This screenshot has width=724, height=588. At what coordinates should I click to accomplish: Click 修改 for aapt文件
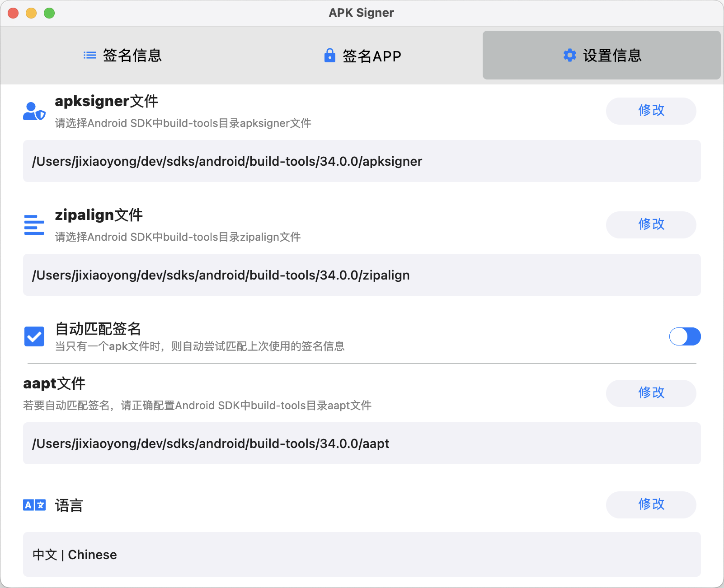pos(651,393)
